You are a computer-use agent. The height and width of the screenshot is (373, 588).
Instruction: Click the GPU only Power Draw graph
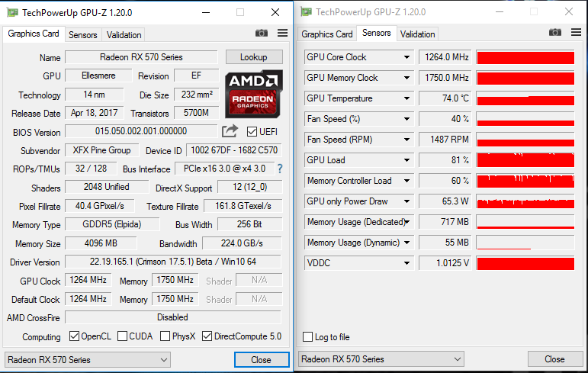[525, 201]
